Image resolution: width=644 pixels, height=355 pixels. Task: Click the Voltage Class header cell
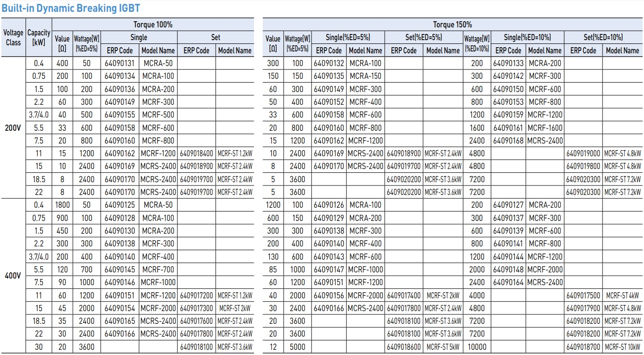pyautogui.click(x=13, y=37)
